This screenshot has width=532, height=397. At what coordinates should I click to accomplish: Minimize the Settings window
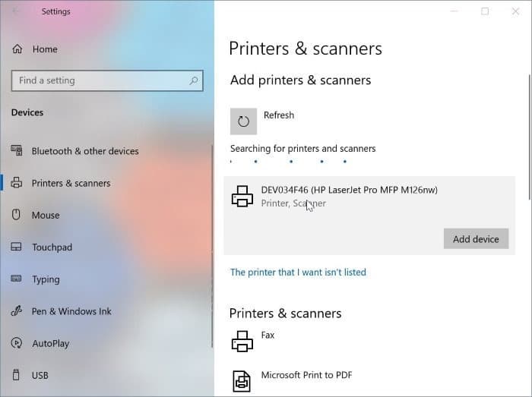tap(454, 11)
